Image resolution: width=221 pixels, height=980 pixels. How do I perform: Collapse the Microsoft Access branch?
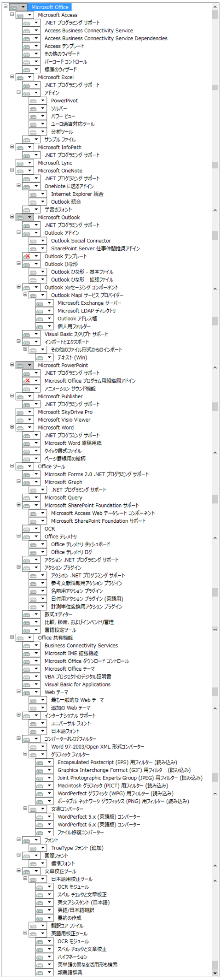coord(12,15)
